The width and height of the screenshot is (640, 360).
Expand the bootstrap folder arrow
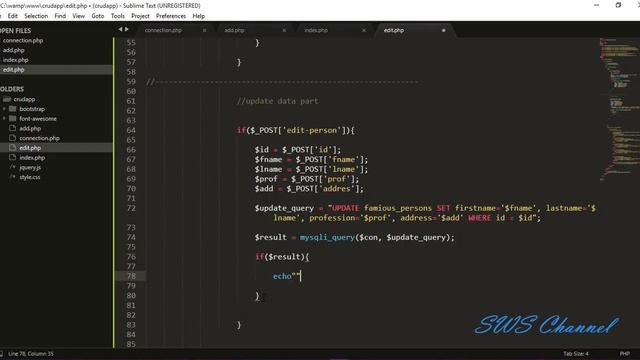[x=4, y=109]
